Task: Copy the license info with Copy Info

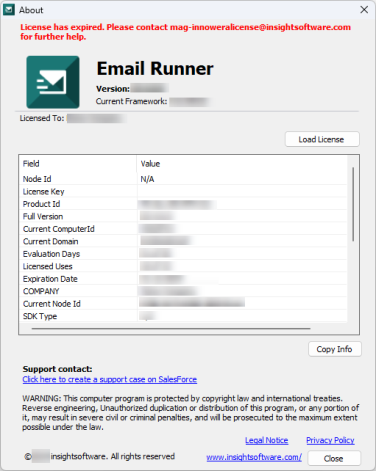Action: tap(335, 349)
